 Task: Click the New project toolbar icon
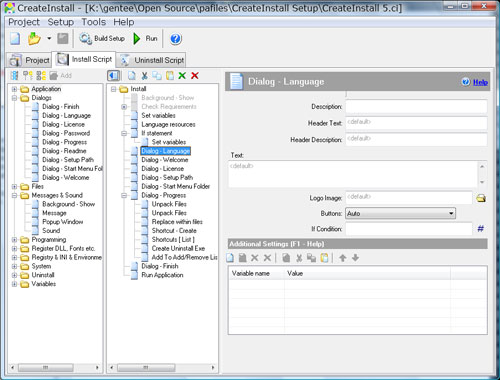coord(15,39)
